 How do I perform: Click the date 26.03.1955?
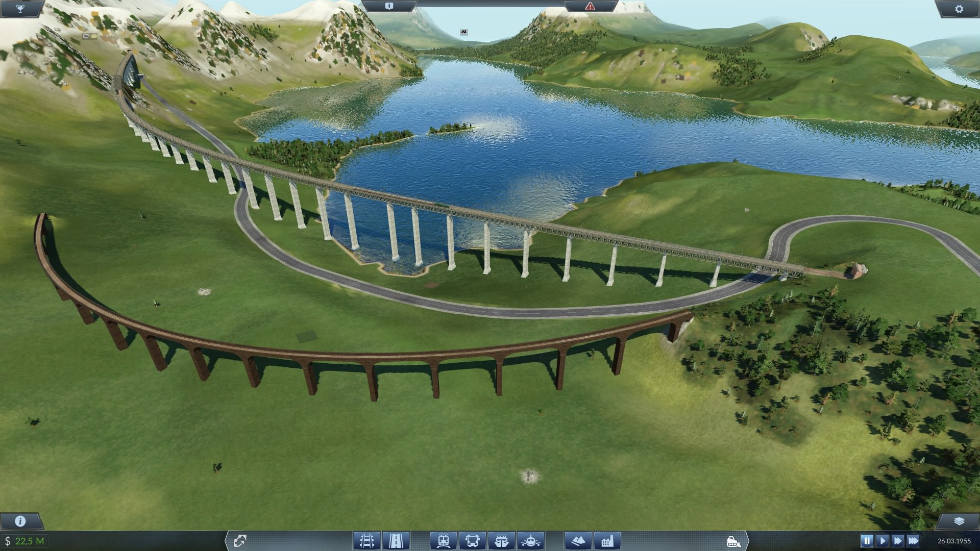954,541
